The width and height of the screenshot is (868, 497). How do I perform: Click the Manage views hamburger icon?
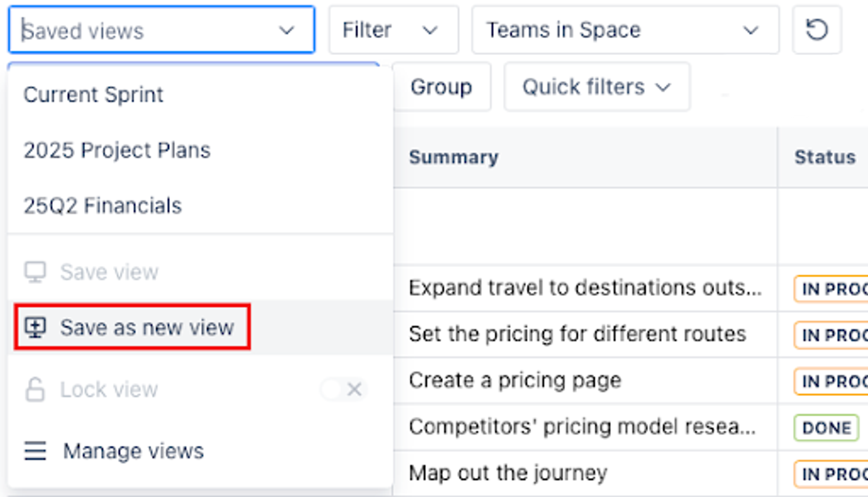35,451
